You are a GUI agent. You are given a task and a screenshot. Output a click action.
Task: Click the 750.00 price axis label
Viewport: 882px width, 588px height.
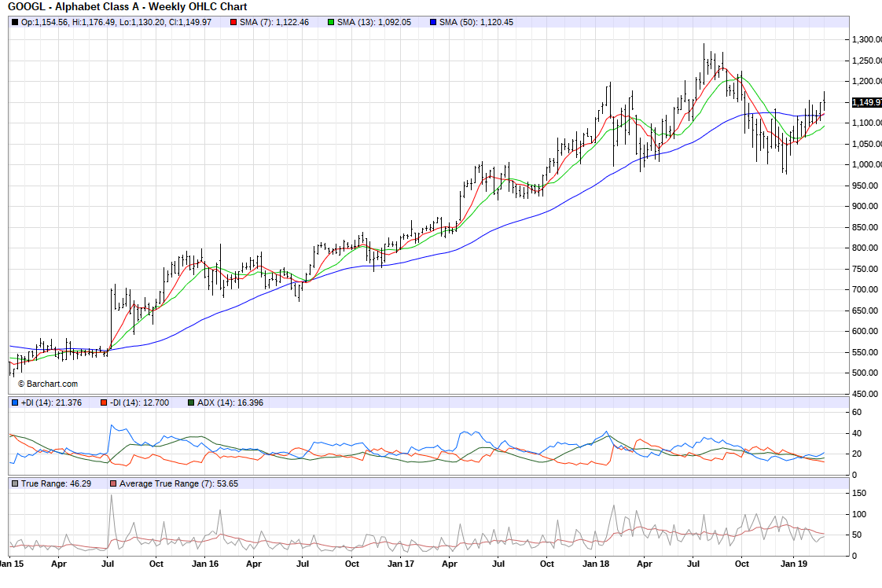865,269
